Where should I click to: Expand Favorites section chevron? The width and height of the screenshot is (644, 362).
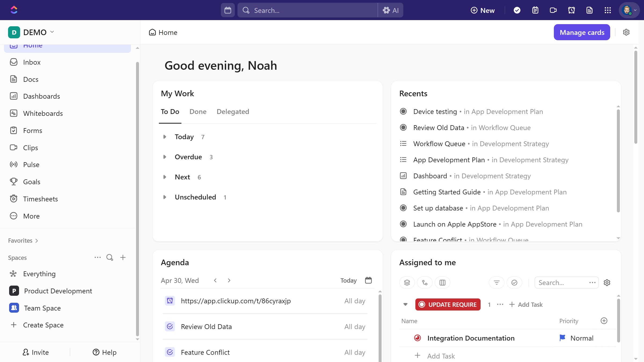pos(37,241)
